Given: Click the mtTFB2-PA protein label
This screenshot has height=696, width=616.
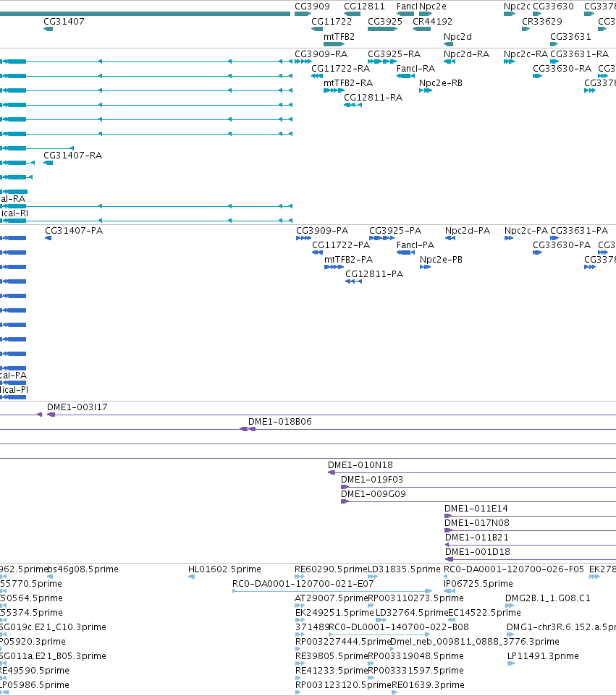Looking at the screenshot, I should coord(349,260).
